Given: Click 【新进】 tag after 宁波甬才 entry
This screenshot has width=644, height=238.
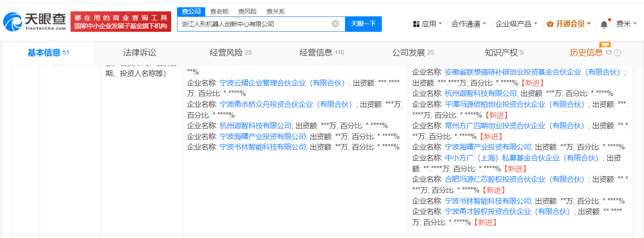Looking at the screenshot, I should coord(485,222).
